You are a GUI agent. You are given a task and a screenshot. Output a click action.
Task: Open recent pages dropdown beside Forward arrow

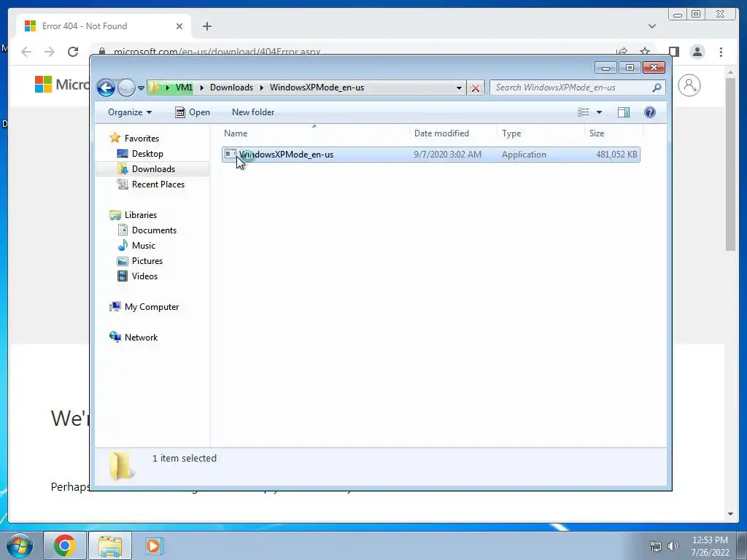coord(141,88)
